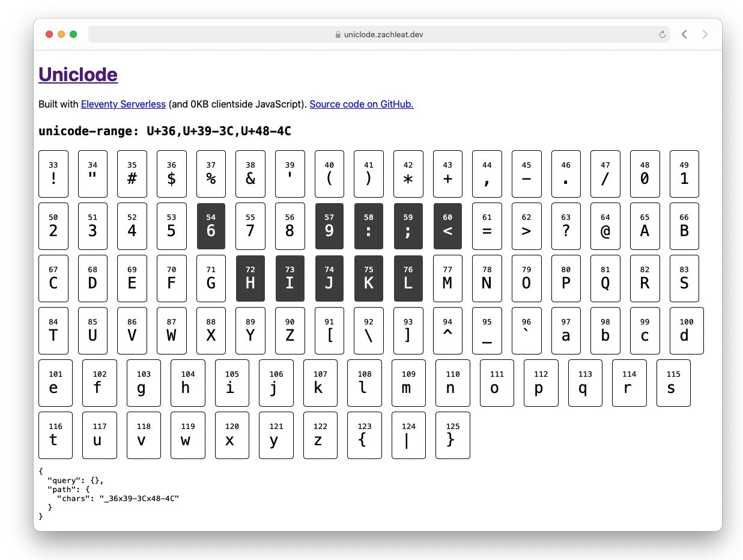Select tile 107 lowercase k
This screenshot has width=743, height=560.
[320, 383]
